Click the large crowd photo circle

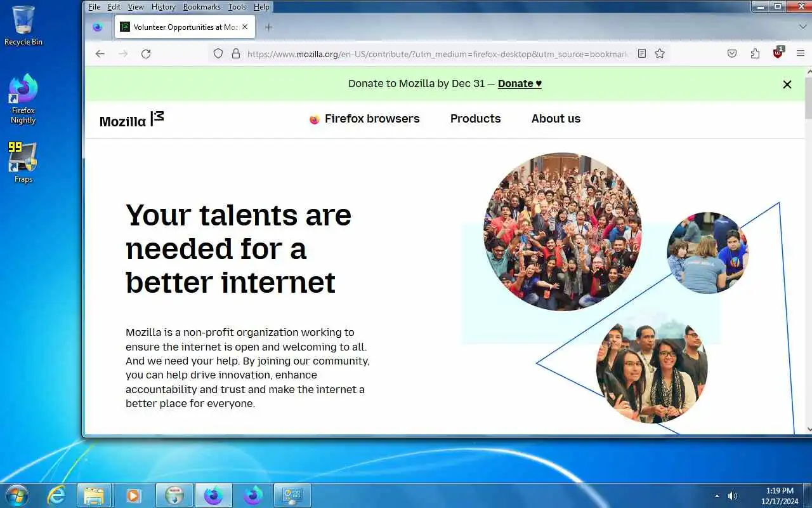(x=562, y=231)
